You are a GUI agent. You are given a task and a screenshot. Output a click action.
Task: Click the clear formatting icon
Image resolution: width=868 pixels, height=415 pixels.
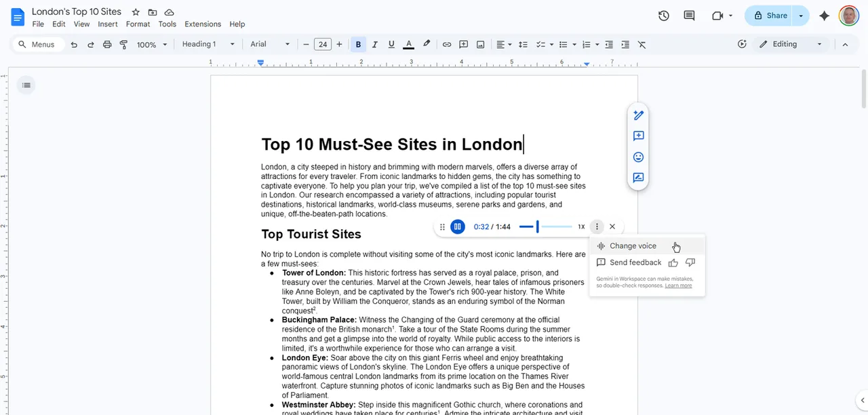coord(642,45)
